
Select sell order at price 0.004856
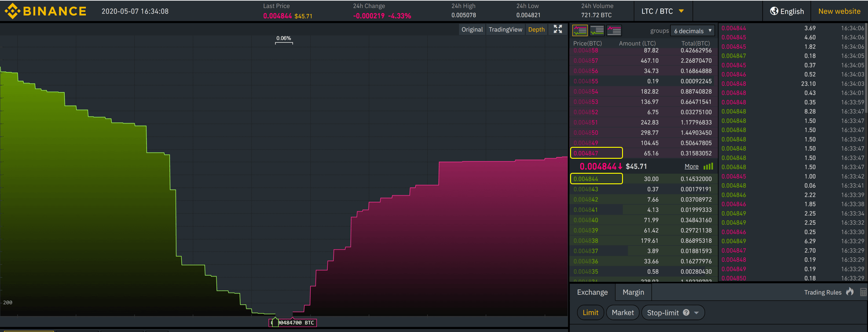click(x=644, y=71)
